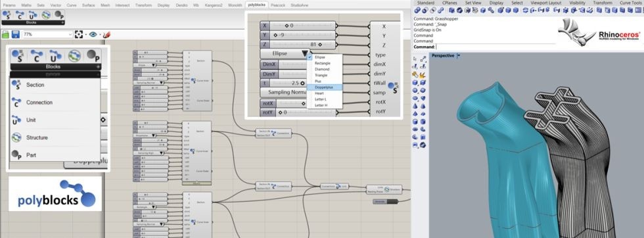Select Heart in the shape list

tap(325, 93)
